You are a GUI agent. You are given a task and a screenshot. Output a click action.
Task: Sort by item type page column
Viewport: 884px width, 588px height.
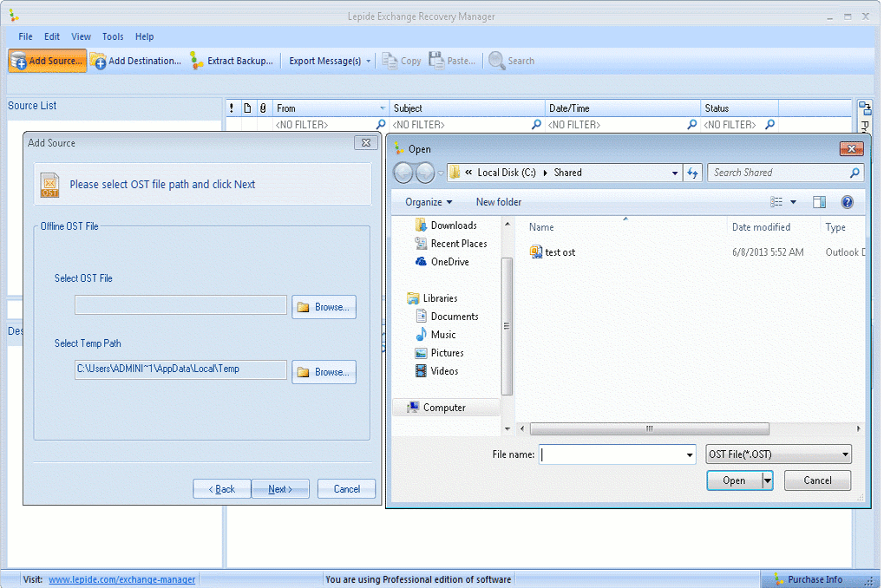pyautogui.click(x=247, y=108)
